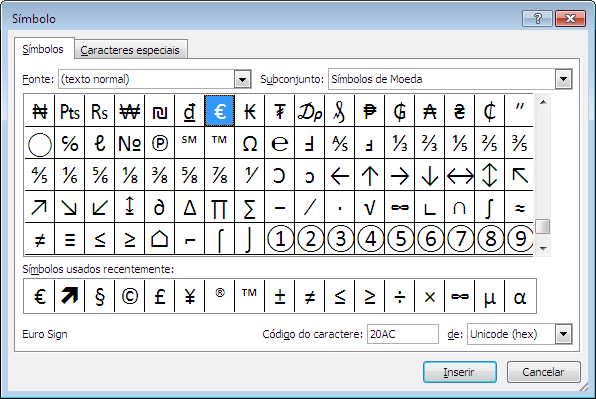Select the partial differential (∂) symbol

coord(160,207)
